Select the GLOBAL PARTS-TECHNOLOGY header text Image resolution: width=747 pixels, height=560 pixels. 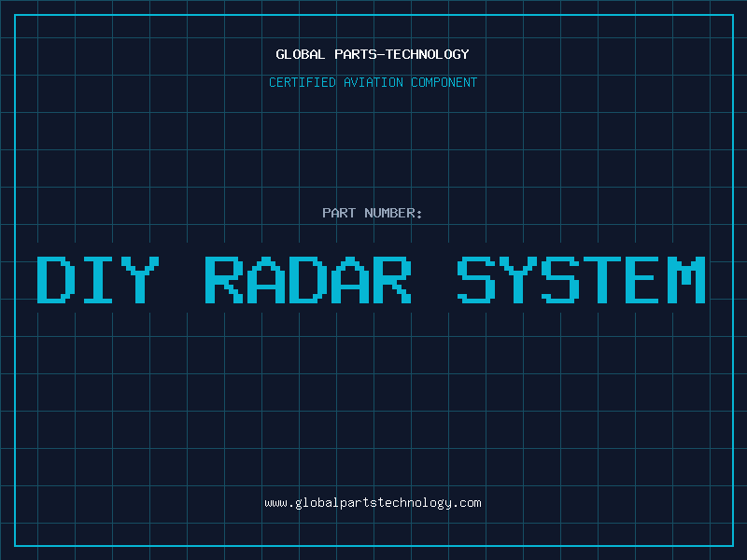click(373, 54)
